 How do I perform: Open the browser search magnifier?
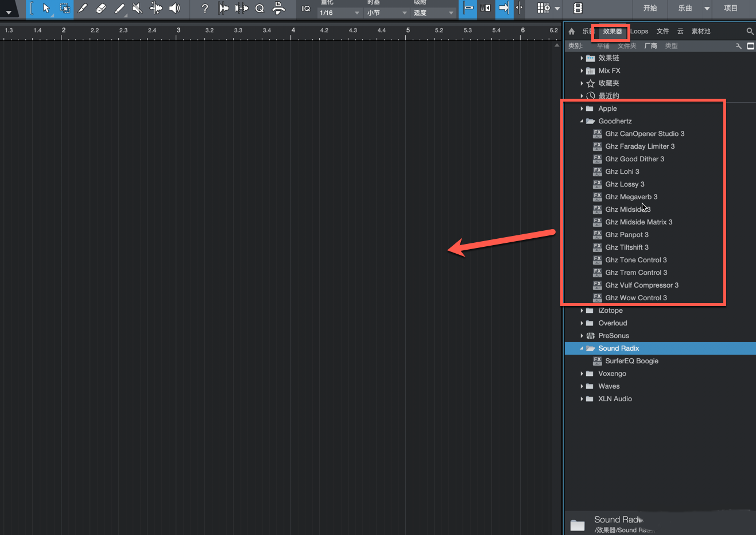click(750, 32)
